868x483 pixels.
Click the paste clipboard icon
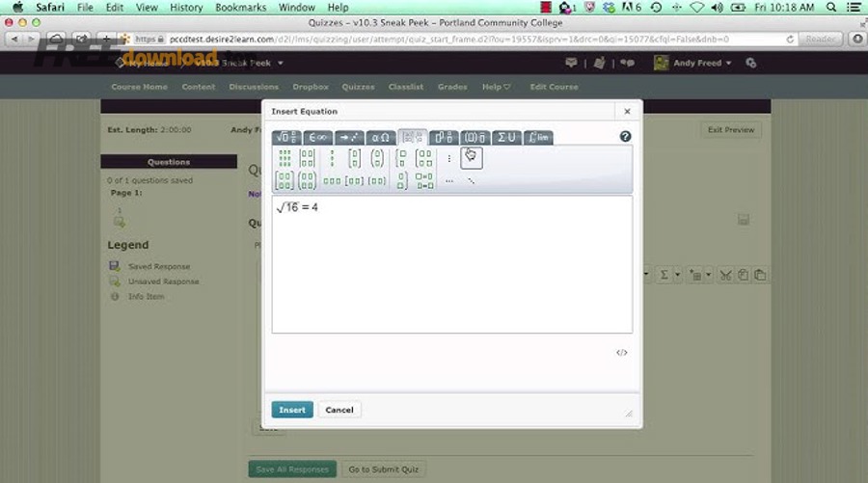point(760,275)
